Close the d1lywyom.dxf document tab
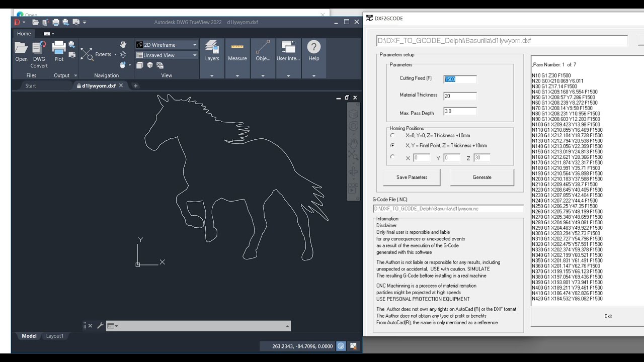 click(x=121, y=86)
